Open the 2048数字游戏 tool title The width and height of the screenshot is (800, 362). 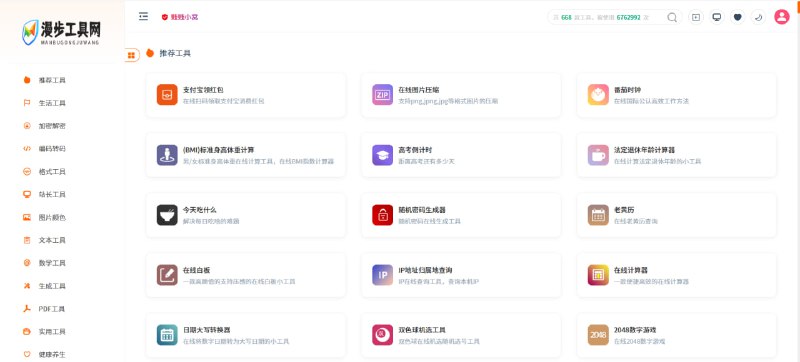635,330
